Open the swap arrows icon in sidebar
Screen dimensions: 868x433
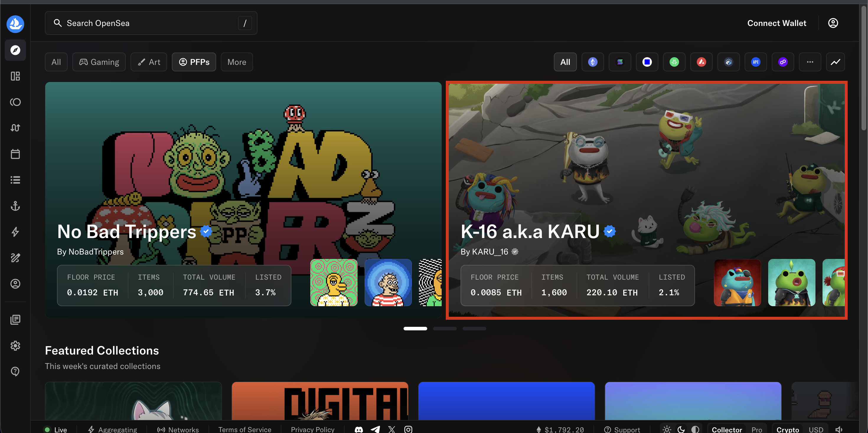point(15,128)
